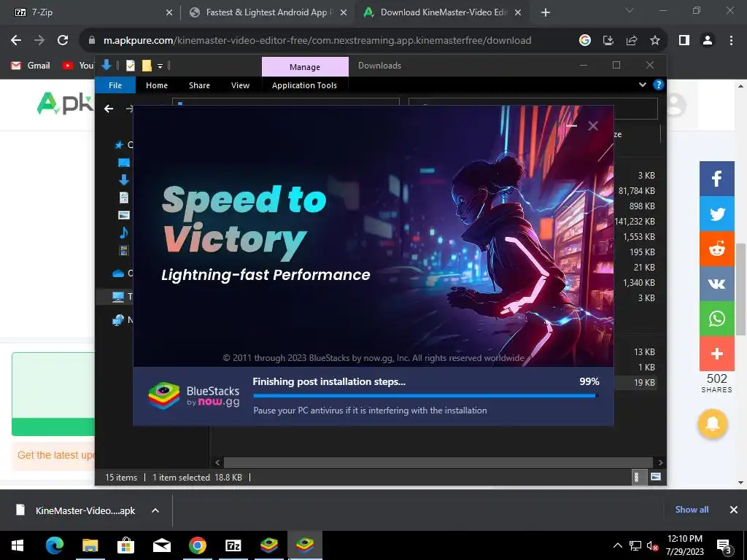747x560 pixels.
Task: Open File menu in File Explorer
Action: 115,85
